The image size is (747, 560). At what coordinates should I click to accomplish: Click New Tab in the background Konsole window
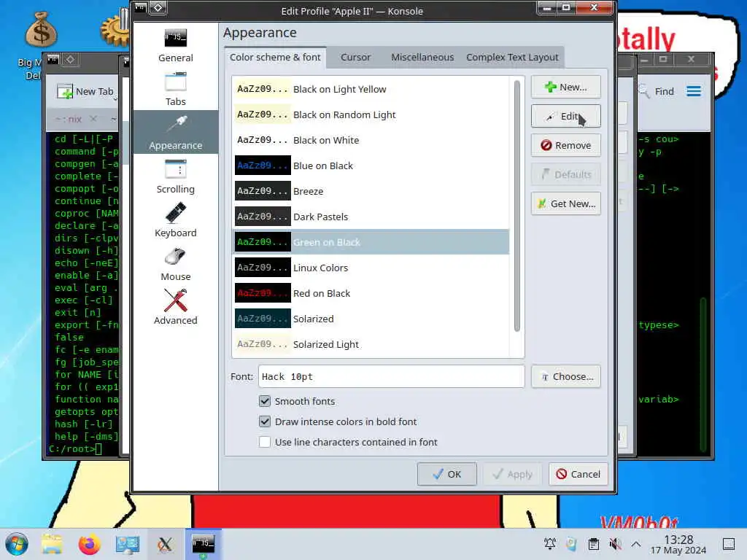(x=86, y=91)
